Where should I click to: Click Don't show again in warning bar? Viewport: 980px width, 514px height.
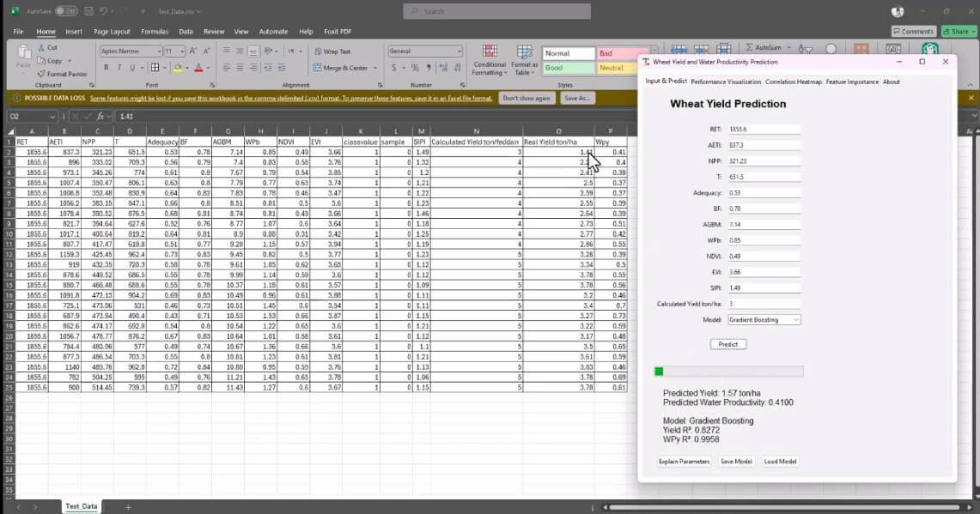[527, 98]
